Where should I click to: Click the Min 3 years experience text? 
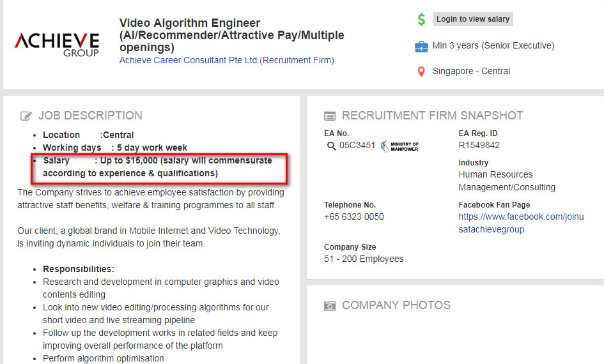coord(493,45)
